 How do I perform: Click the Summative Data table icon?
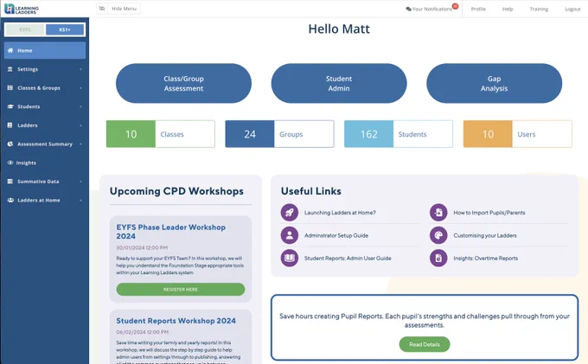coord(10,182)
